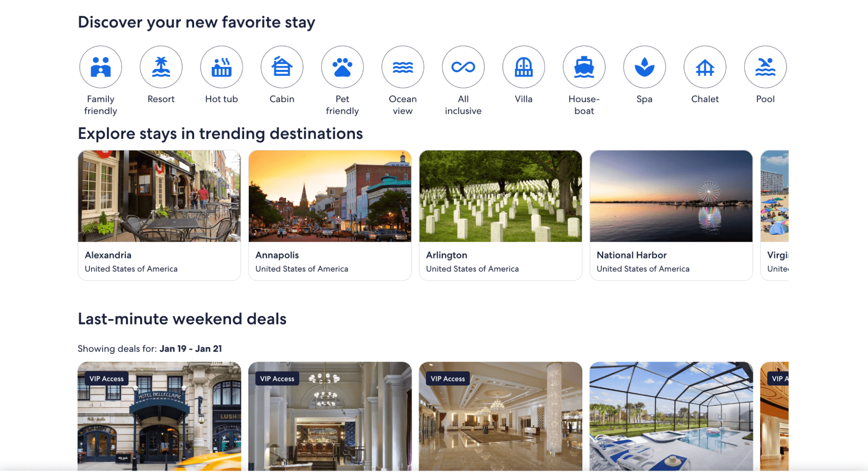Choose the Cabin stay type icon

(x=281, y=66)
